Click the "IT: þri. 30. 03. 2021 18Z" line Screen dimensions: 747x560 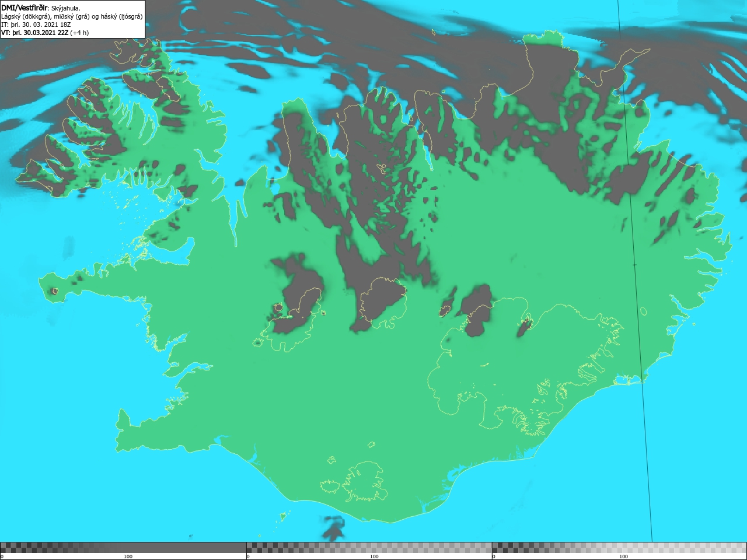pos(36,24)
